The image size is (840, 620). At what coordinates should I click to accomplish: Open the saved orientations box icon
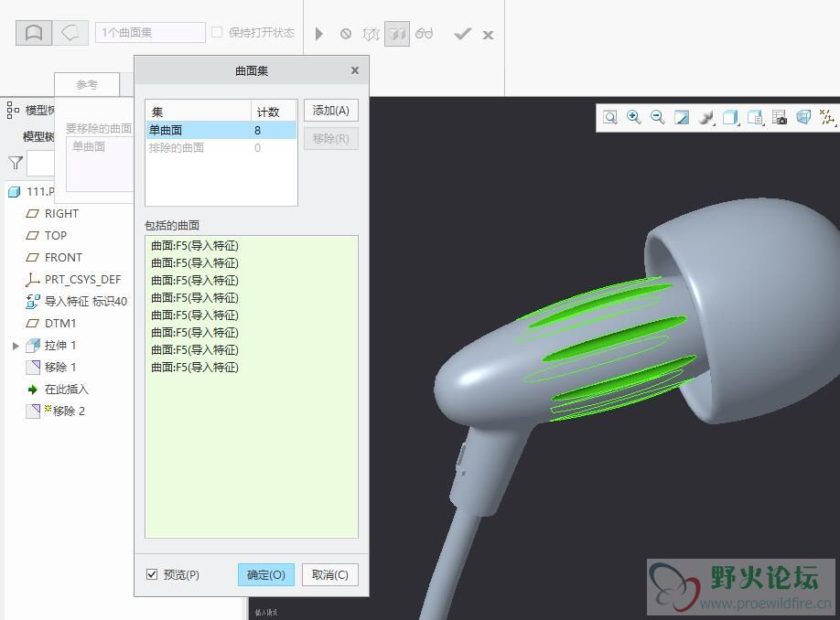coord(731,117)
